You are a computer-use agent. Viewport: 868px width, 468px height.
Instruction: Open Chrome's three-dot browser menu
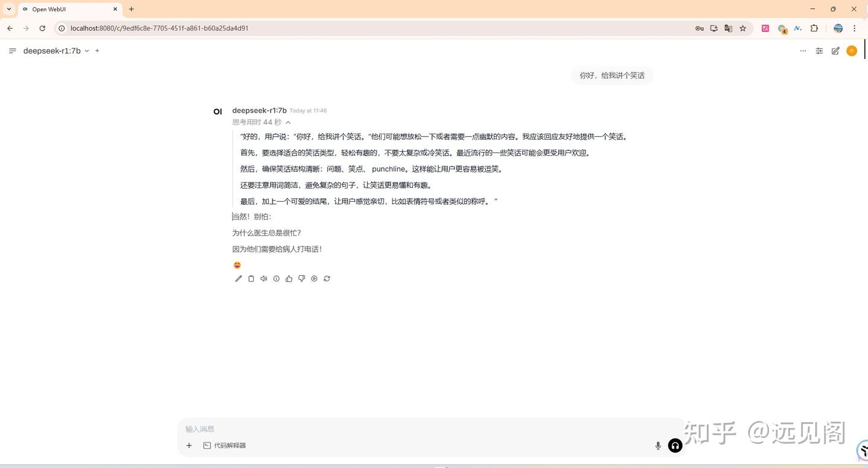pyautogui.click(x=854, y=28)
